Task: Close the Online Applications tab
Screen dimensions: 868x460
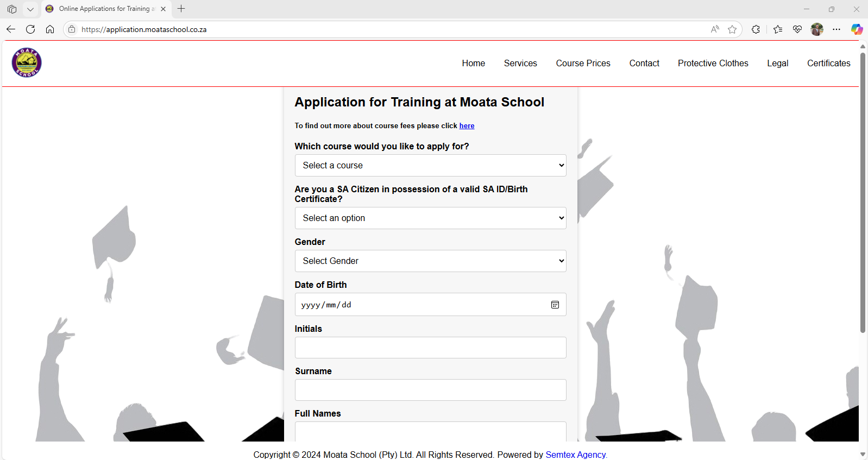Action: (163, 9)
